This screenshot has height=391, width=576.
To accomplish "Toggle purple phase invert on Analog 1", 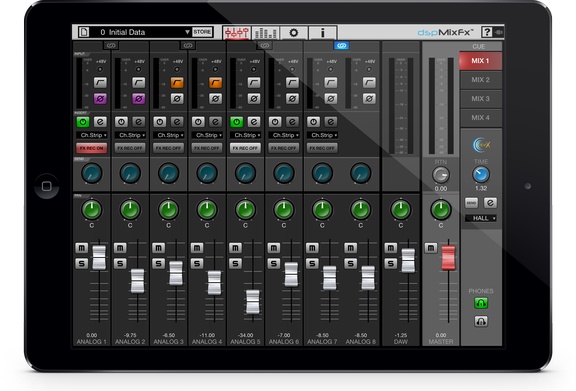I will pyautogui.click(x=100, y=98).
